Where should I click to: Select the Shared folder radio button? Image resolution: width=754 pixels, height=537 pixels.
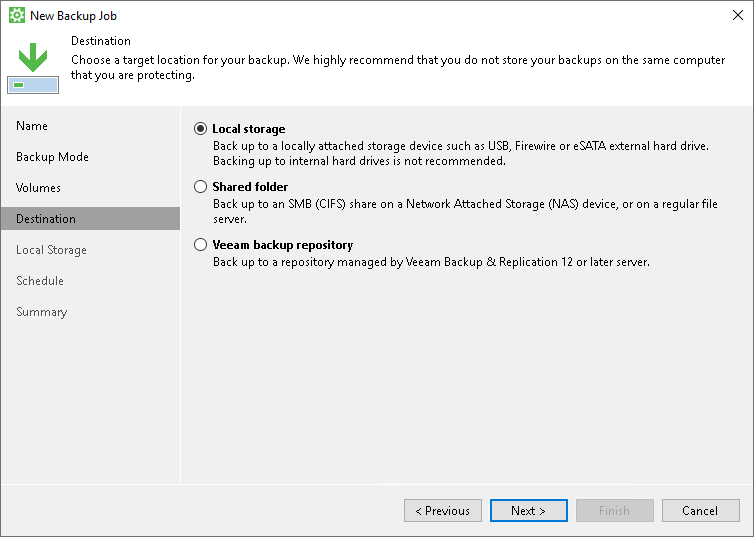tap(201, 187)
